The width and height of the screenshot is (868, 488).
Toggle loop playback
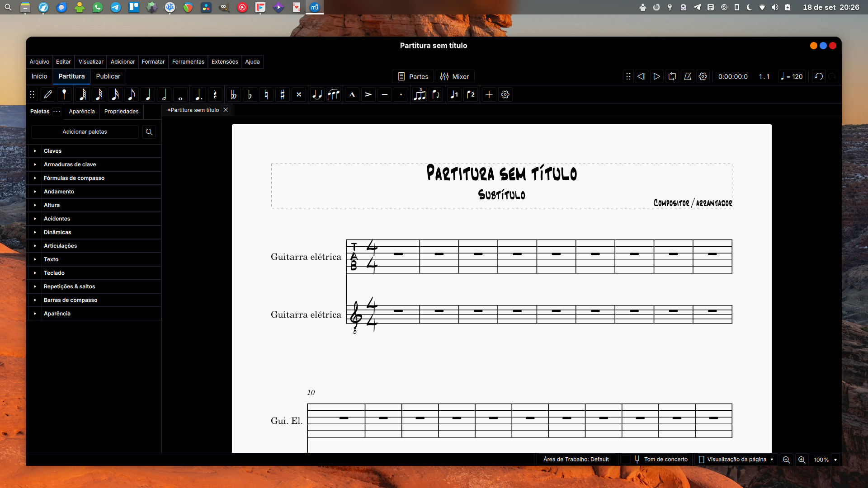click(x=672, y=76)
